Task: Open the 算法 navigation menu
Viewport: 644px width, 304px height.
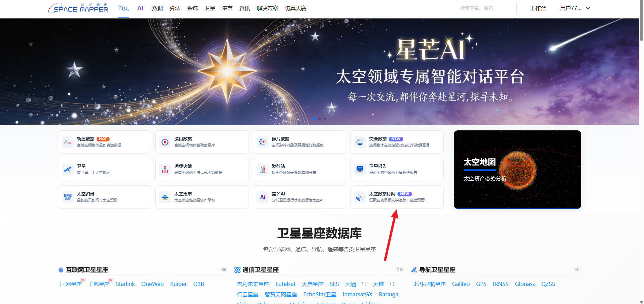Action: tap(175, 8)
